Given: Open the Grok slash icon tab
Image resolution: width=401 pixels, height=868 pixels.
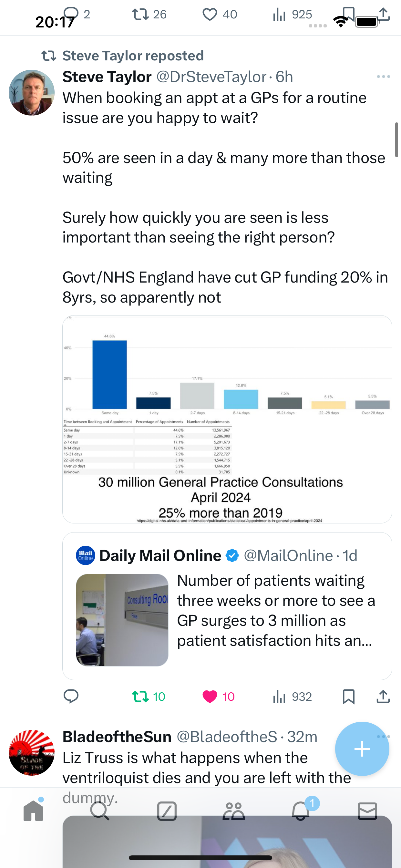Looking at the screenshot, I should 167,811.
